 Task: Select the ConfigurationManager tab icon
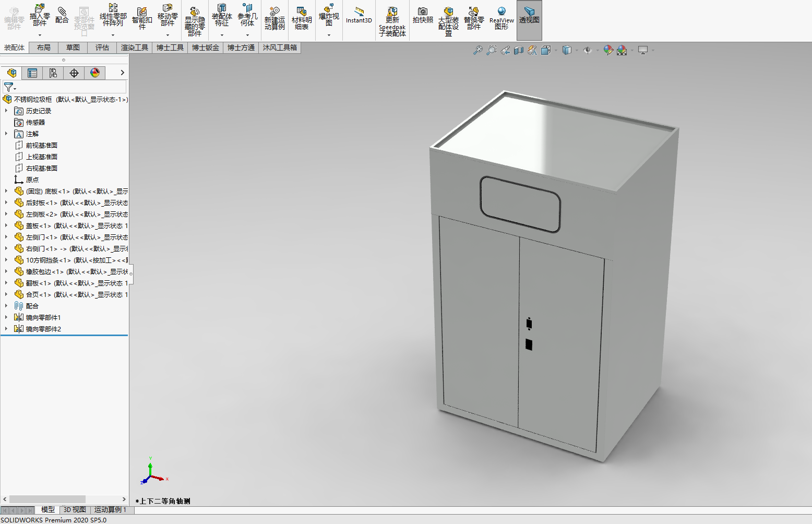(x=53, y=73)
